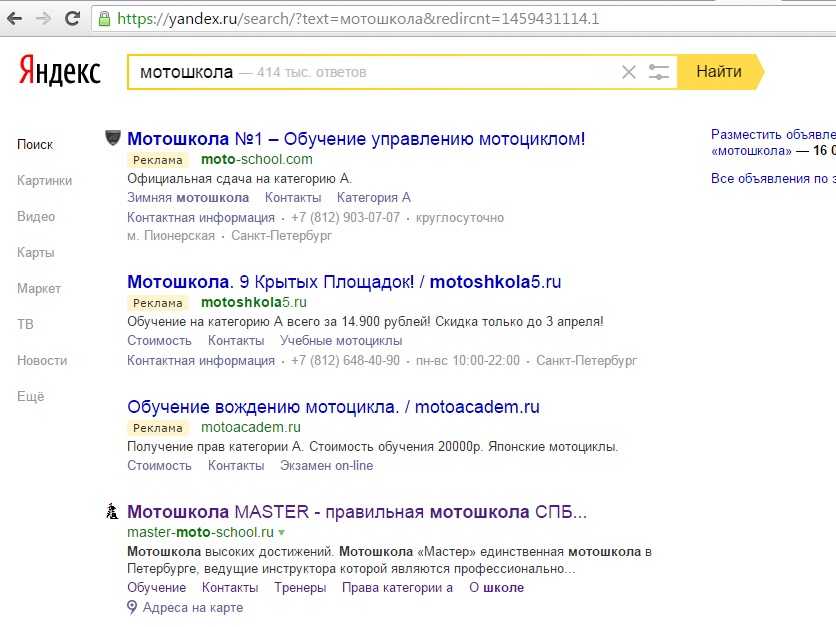Open Стоимость under motoshkola5.ru
The width and height of the screenshot is (836, 627).
(159, 341)
